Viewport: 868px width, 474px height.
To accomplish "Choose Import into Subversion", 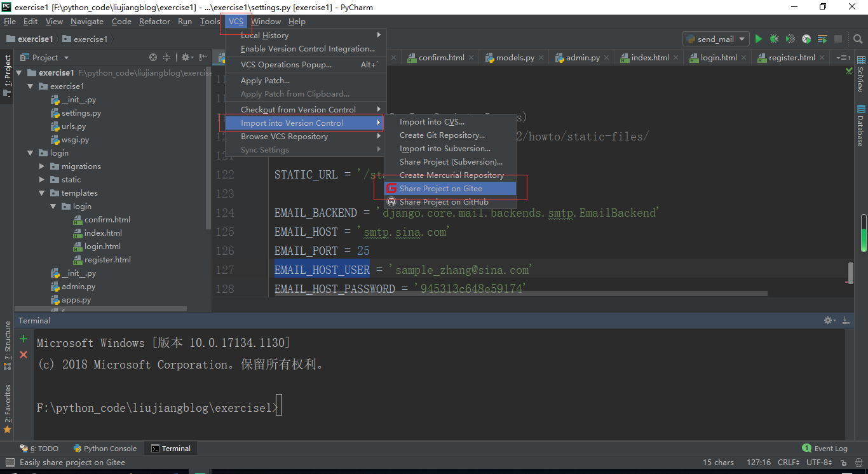I will coord(451,149).
